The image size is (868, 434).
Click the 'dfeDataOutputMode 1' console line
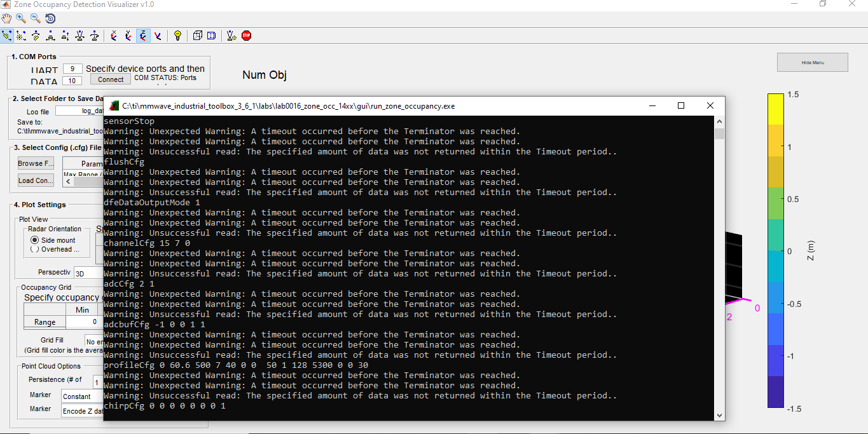(152, 203)
